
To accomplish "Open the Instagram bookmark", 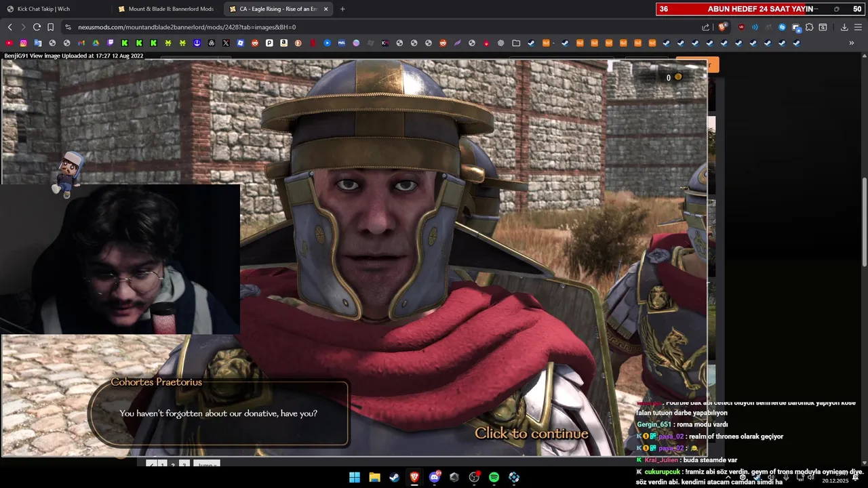I will (x=23, y=43).
